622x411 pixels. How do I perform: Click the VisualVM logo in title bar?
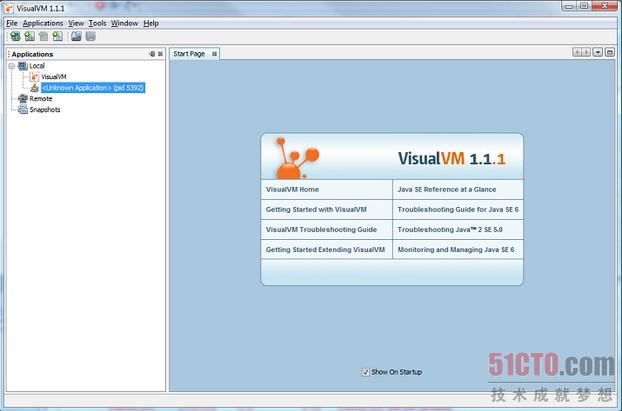[x=9, y=8]
